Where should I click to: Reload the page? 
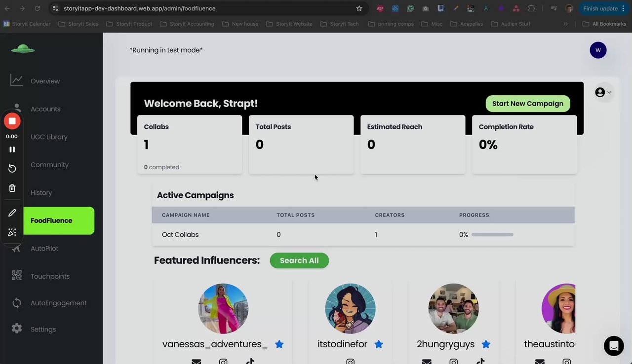[x=38, y=8]
